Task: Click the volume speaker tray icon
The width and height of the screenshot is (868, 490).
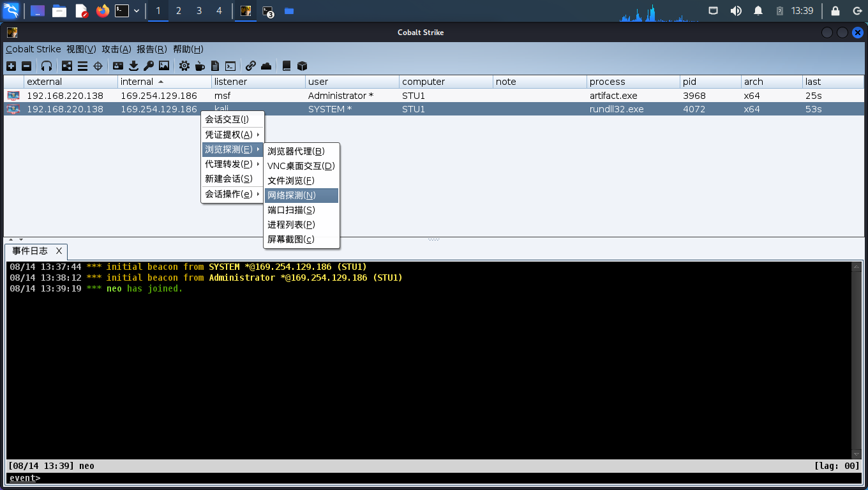Action: coord(736,11)
